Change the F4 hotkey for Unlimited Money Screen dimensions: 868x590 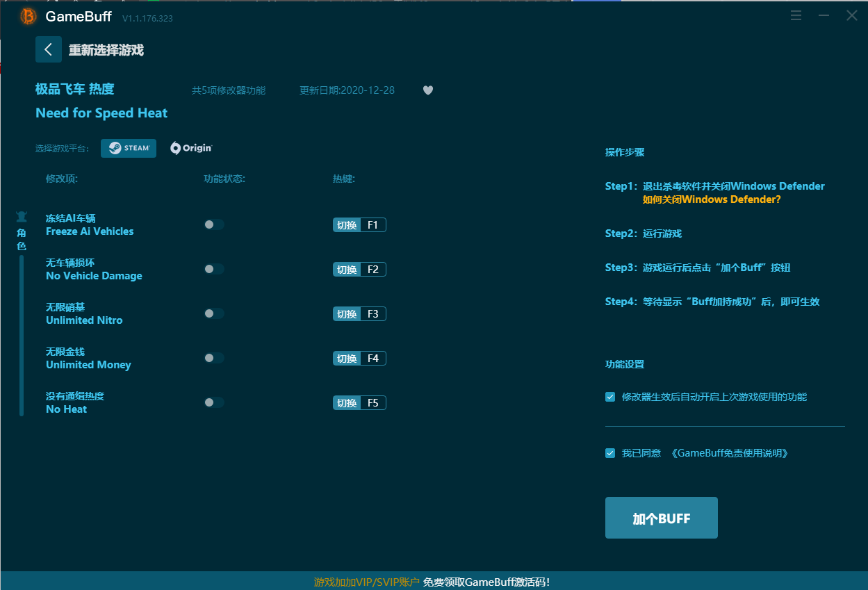359,359
